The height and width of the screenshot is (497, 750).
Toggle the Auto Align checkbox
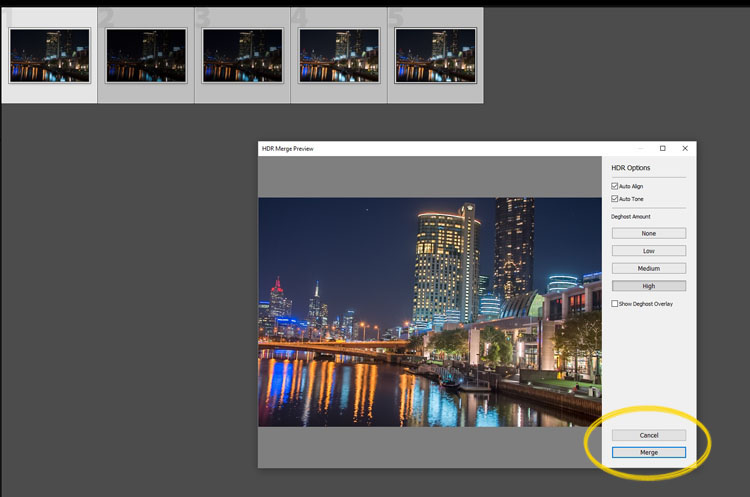pos(615,186)
